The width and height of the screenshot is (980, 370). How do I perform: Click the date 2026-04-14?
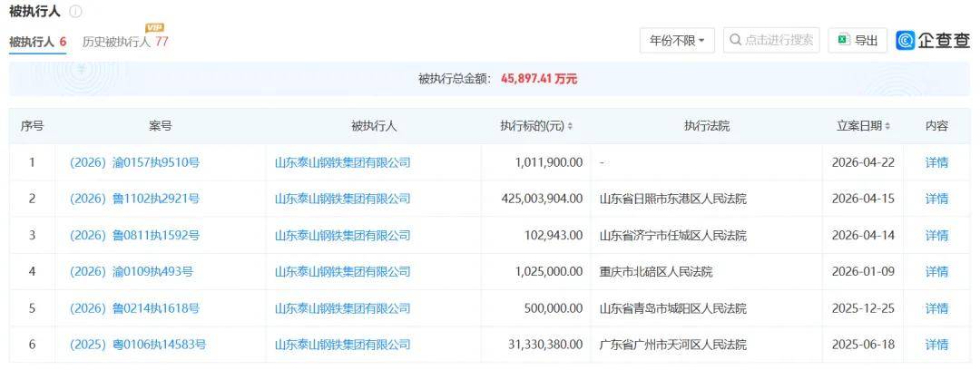click(863, 236)
